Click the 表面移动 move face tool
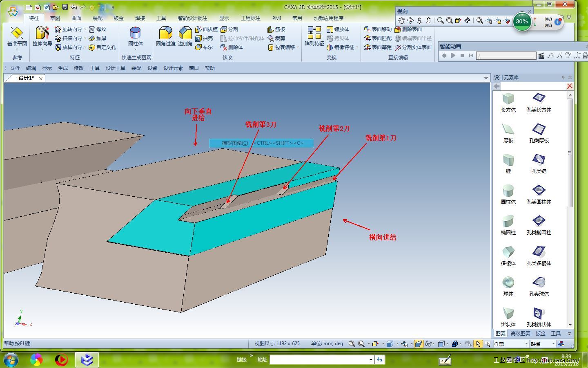 (378, 29)
